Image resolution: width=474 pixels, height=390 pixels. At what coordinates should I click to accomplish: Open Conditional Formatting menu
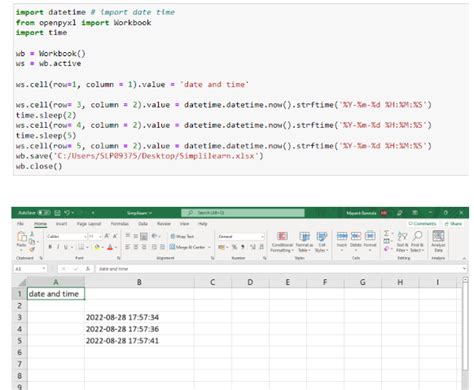click(x=282, y=242)
